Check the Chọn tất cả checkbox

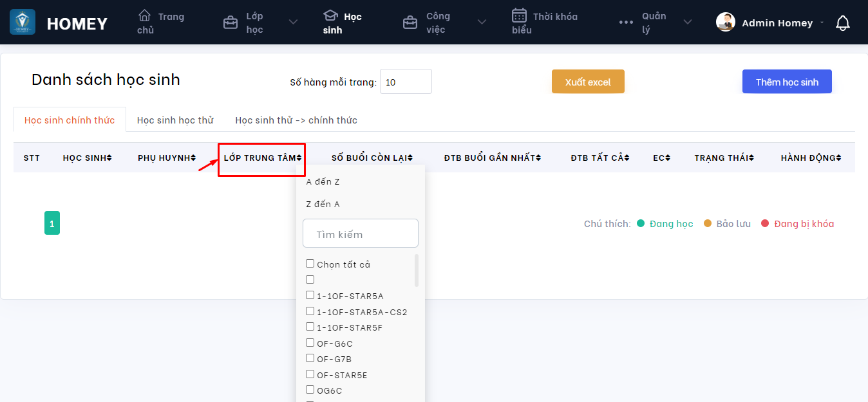(310, 264)
